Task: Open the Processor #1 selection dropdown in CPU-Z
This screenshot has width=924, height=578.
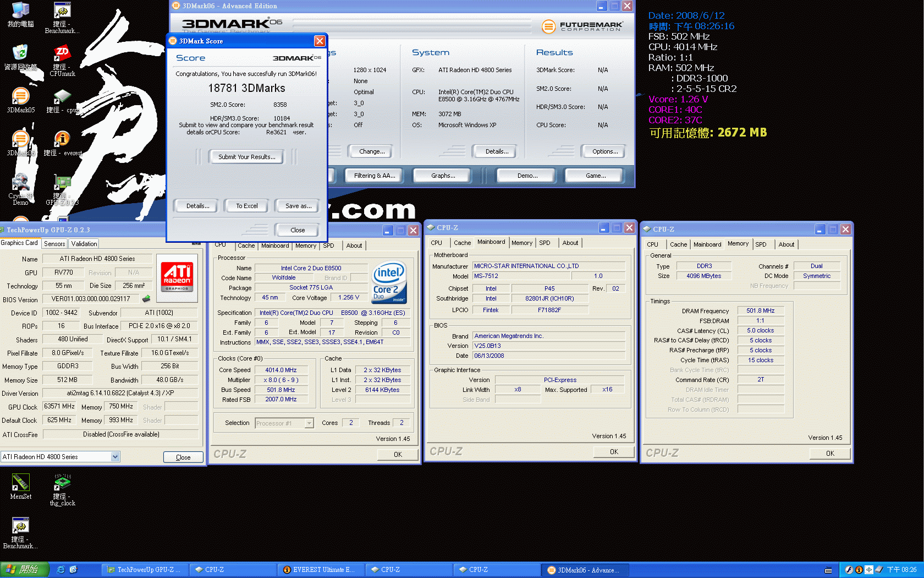Action: click(309, 423)
